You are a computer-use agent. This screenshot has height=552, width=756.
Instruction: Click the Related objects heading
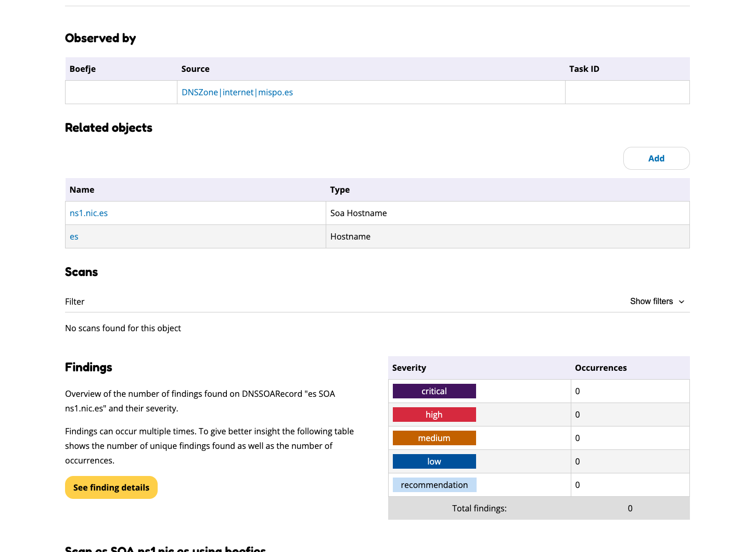coord(108,128)
